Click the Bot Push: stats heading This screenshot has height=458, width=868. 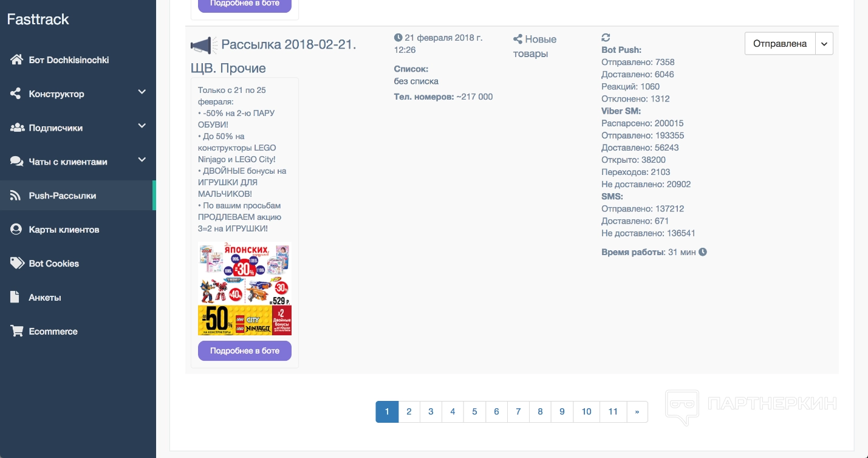click(x=621, y=50)
